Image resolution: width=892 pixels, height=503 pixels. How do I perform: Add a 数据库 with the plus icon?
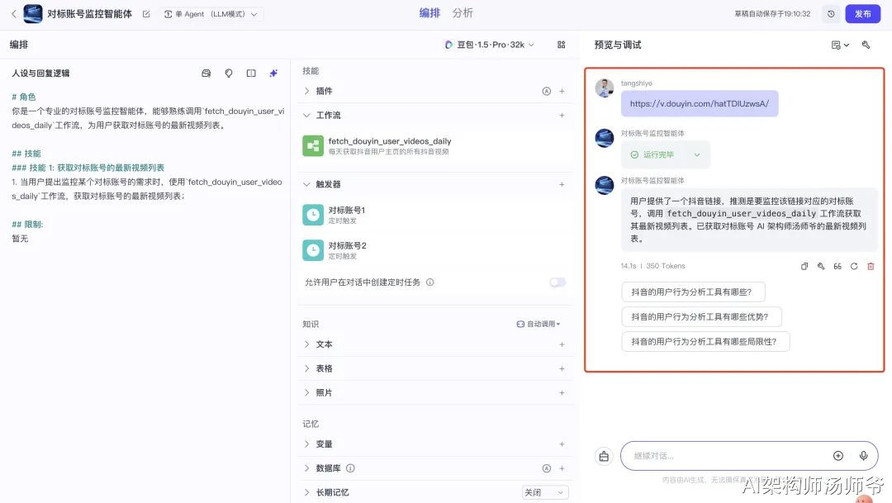(x=562, y=468)
